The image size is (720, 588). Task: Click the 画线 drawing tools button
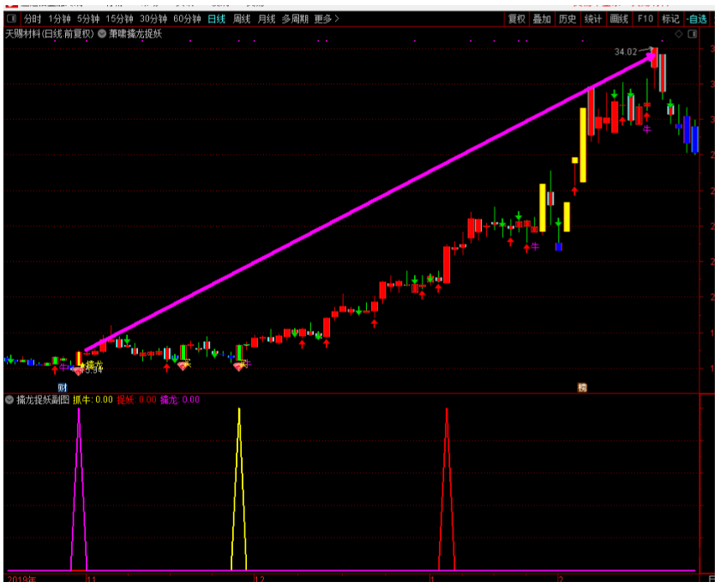tap(619, 19)
